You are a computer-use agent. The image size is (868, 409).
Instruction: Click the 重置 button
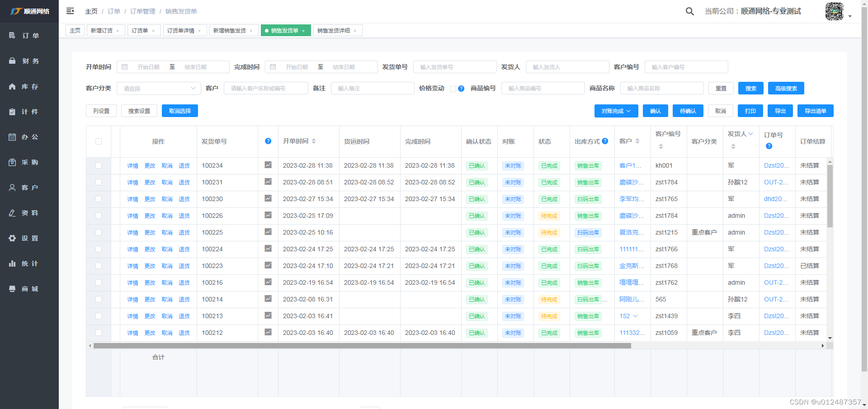click(x=721, y=88)
